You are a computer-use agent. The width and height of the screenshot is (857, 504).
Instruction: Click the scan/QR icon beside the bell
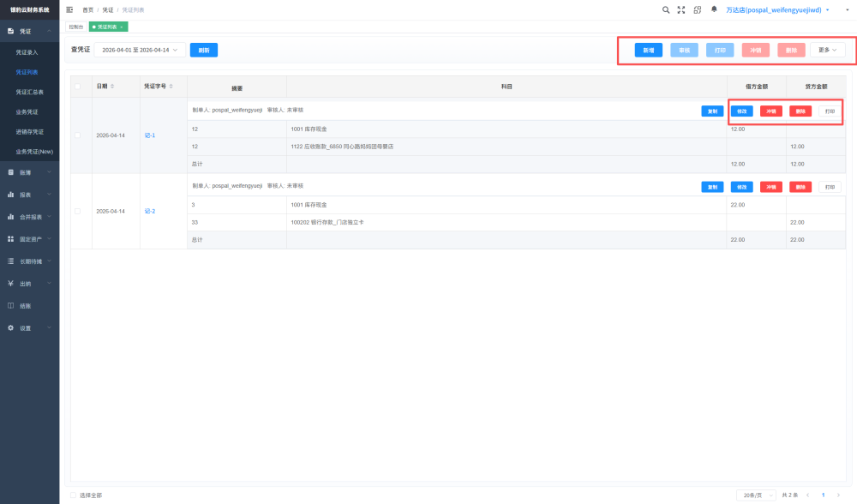(x=698, y=9)
